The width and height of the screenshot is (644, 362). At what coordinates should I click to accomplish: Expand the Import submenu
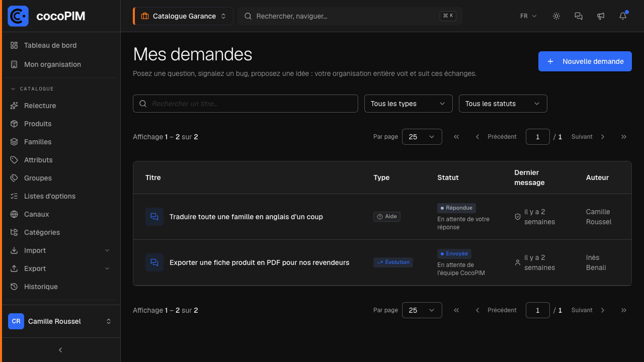click(60, 250)
